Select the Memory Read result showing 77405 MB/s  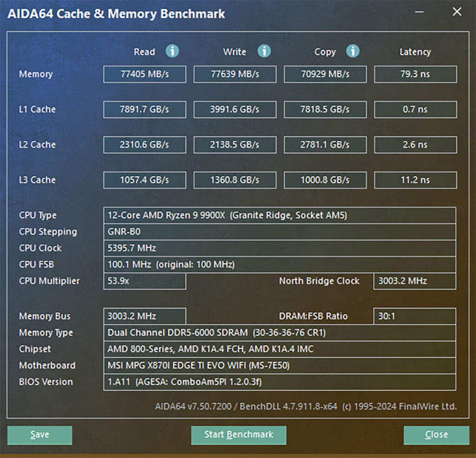click(144, 74)
